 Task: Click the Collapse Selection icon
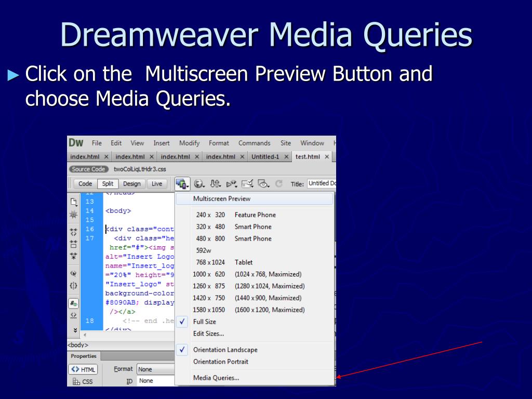coord(73,244)
